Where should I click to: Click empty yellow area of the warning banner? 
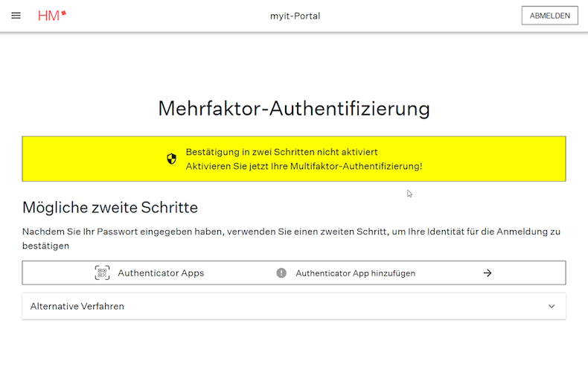pyautogui.click(x=491, y=159)
